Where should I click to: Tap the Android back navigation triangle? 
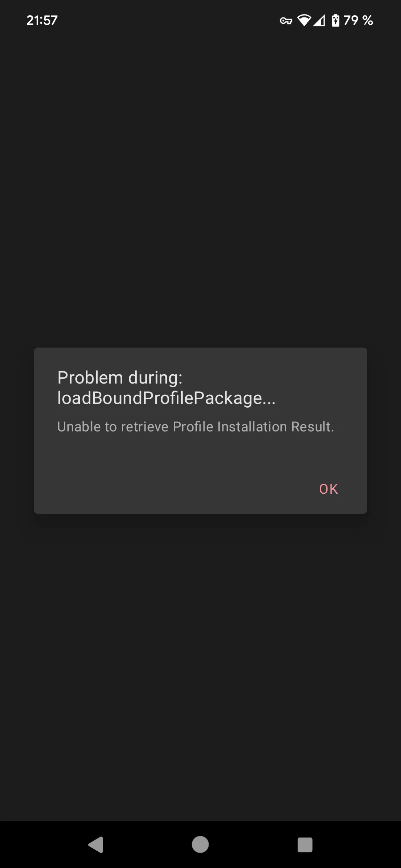click(96, 845)
